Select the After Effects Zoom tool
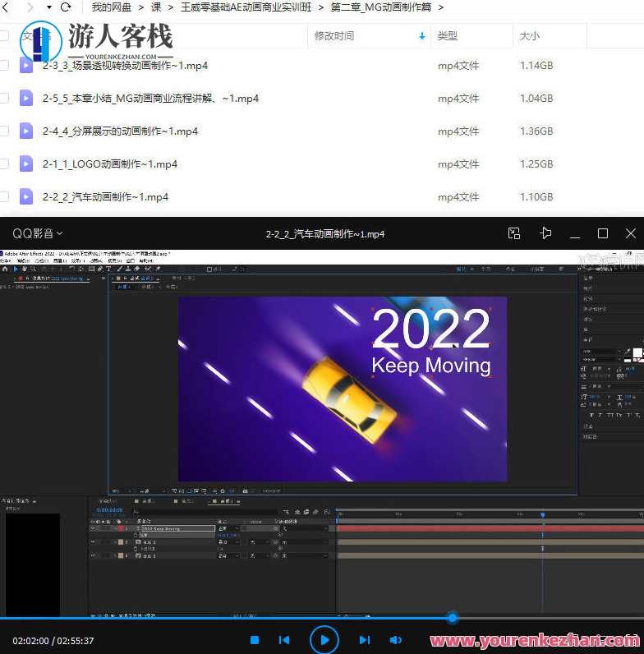This screenshot has width=644, height=654. pos(33,269)
